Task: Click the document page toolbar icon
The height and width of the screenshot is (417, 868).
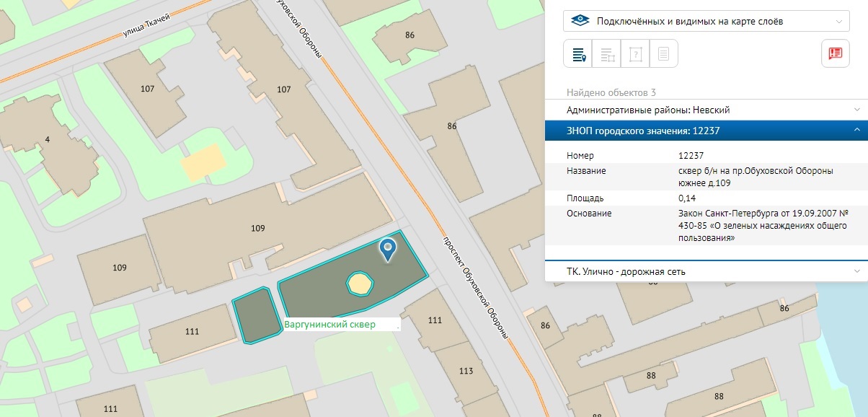Action: click(x=664, y=54)
